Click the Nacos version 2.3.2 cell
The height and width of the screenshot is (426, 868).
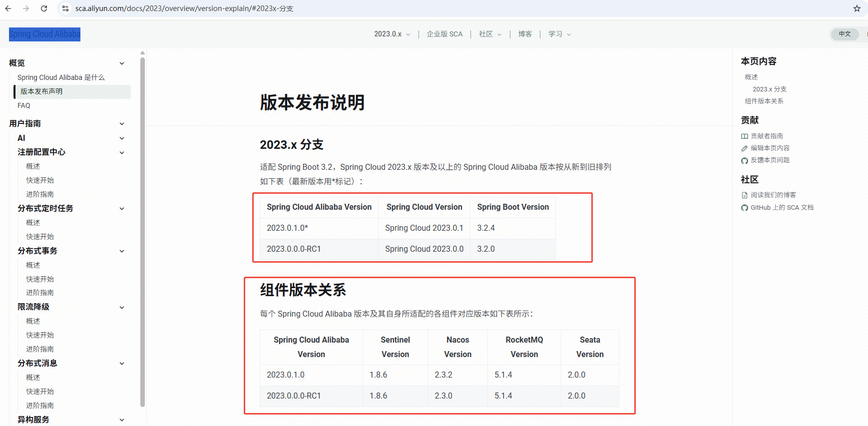click(x=457, y=375)
